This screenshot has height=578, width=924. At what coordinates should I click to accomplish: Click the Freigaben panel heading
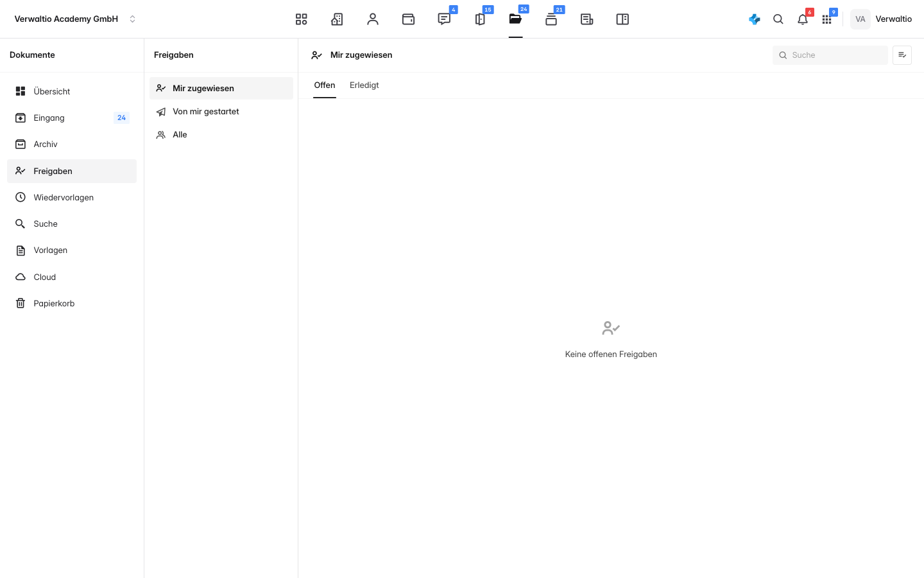[174, 55]
